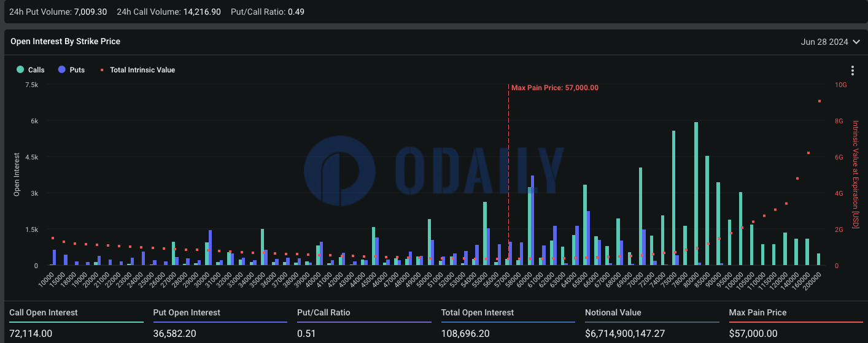The height and width of the screenshot is (343, 868).
Task: Click the '36,582.20' put open interest value
Action: (175, 334)
